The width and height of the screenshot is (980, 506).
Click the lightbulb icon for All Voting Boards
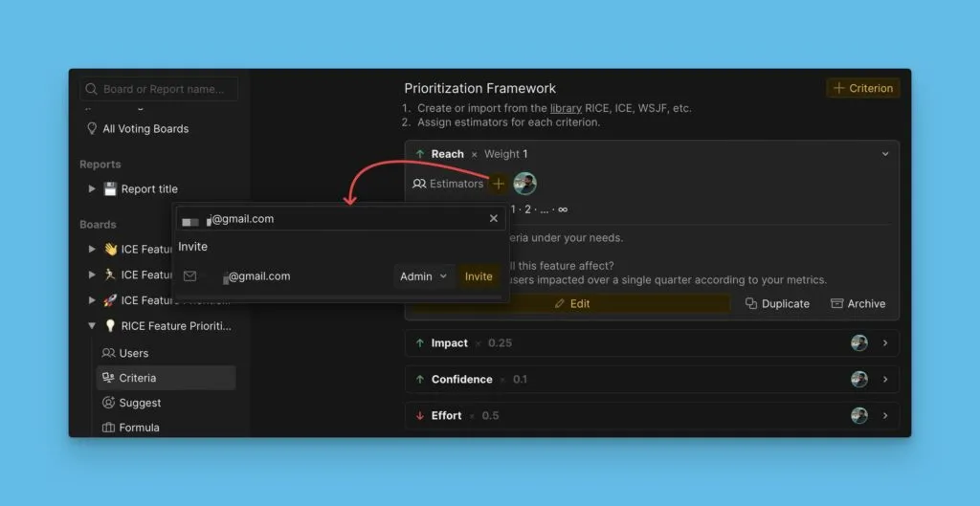click(x=92, y=129)
